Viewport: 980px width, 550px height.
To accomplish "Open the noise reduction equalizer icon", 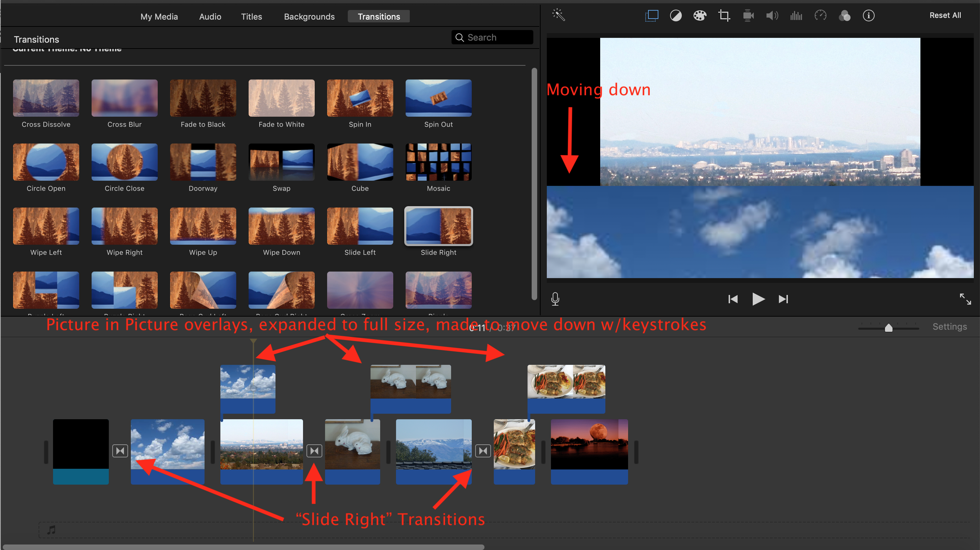I will pyautogui.click(x=796, y=15).
